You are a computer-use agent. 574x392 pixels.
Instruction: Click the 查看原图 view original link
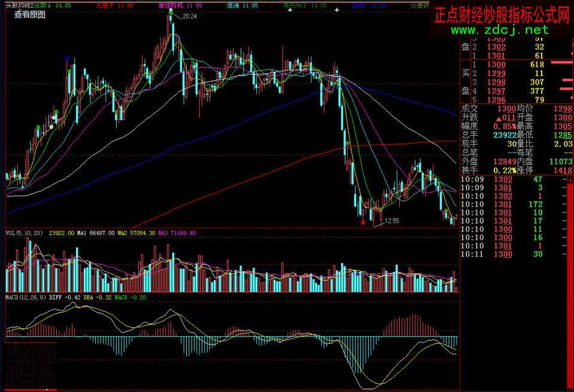click(x=30, y=14)
